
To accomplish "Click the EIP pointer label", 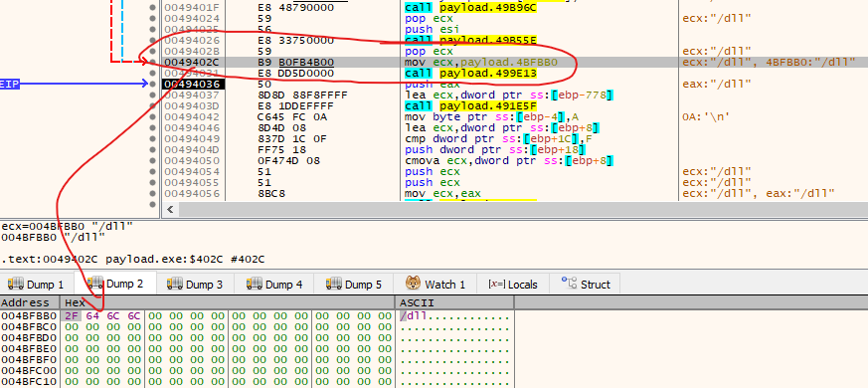I will click(10, 85).
